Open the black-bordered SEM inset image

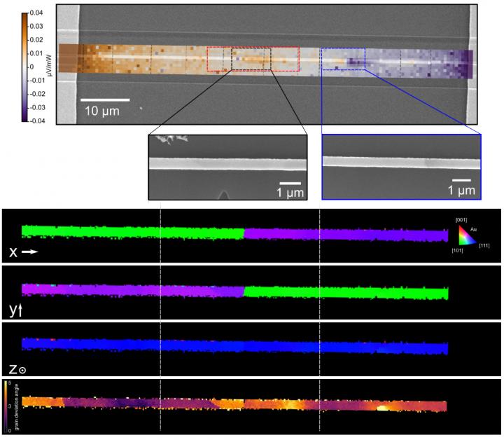227,167
